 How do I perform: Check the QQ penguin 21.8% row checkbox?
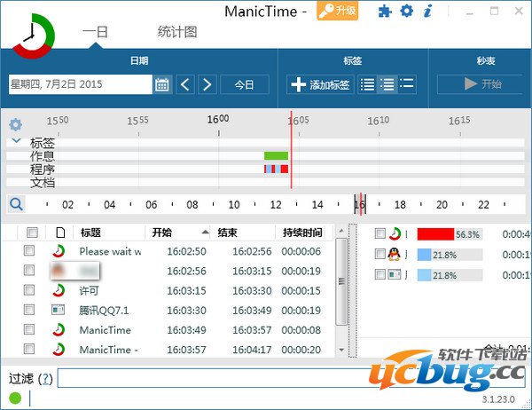[380, 254]
